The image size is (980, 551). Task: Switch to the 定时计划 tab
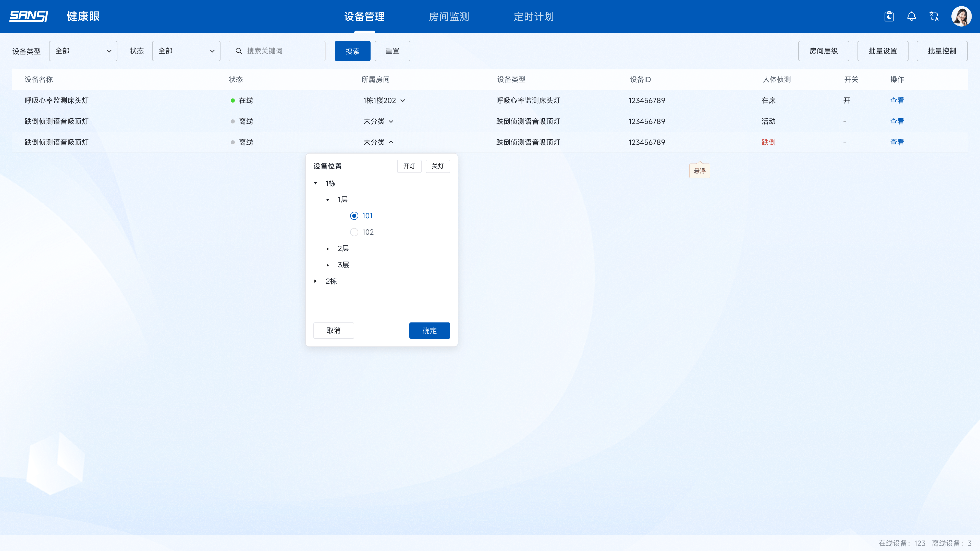pyautogui.click(x=534, y=16)
